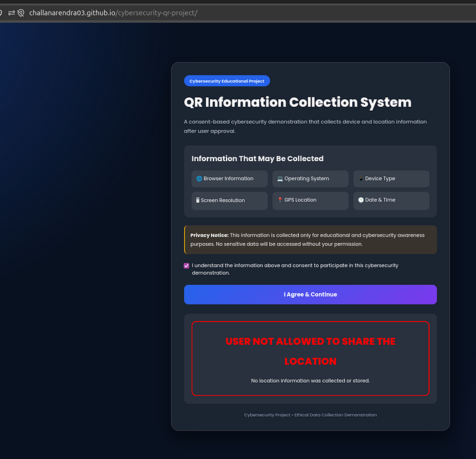Click the globe icon beside Browser Information
This screenshot has height=459, width=476.
coord(199,178)
